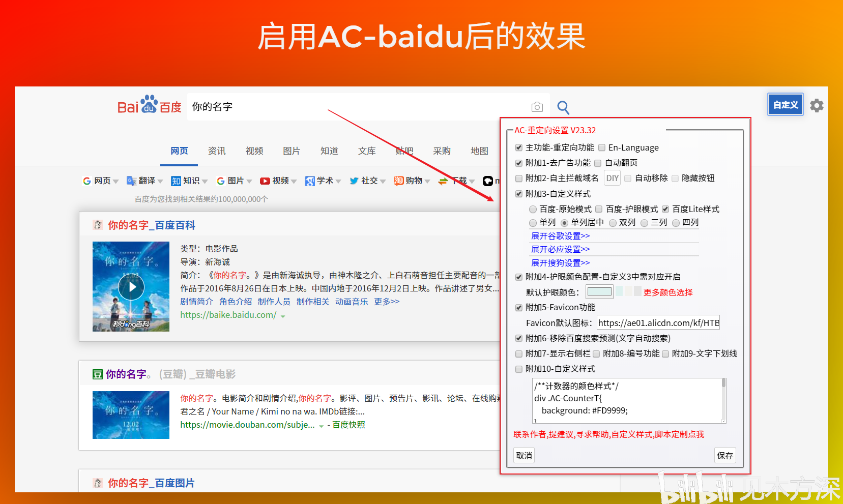Viewport: 843px width, 504px height.
Task: Switch to 视频 tab
Action: tap(254, 151)
